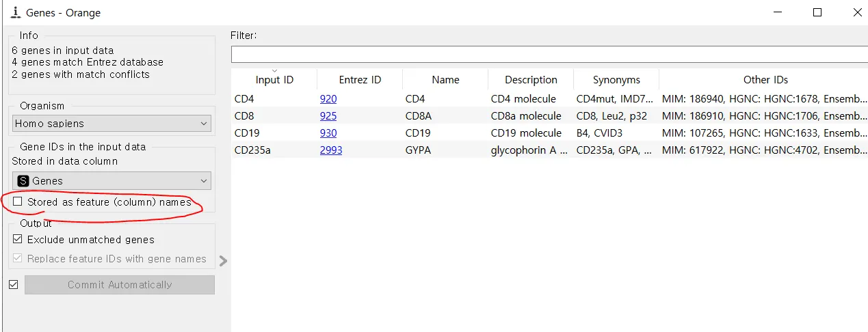Viewport: 868px width, 332px height.
Task: Open the Homo sapiens organism dropdown
Action: pos(112,124)
